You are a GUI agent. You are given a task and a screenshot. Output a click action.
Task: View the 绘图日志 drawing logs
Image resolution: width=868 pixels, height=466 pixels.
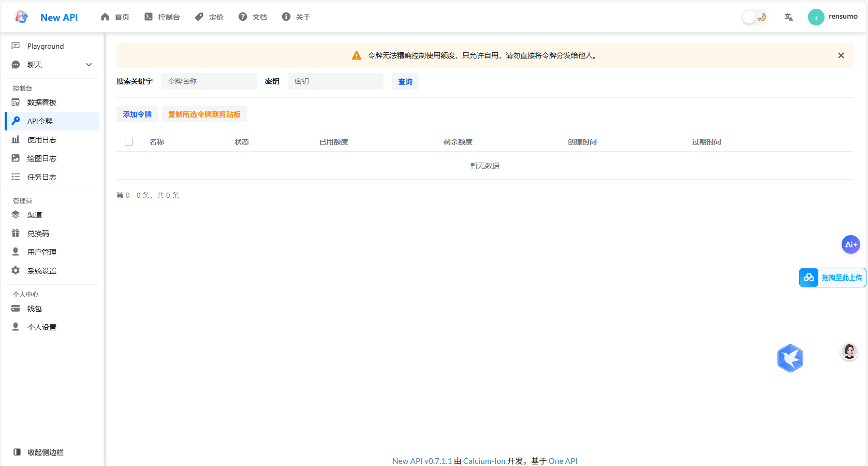click(41, 158)
